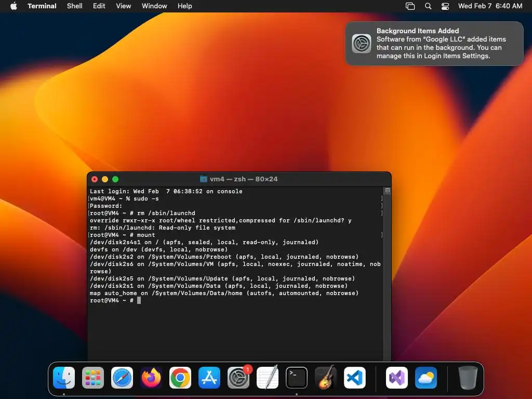Open the Terminal application menu
The width and height of the screenshot is (532, 399).
click(42, 6)
